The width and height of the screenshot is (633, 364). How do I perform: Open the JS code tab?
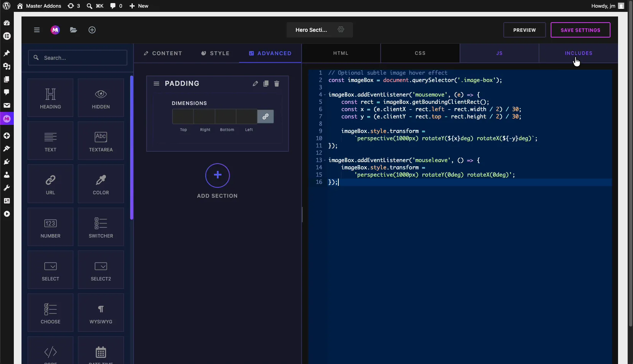coord(499,53)
